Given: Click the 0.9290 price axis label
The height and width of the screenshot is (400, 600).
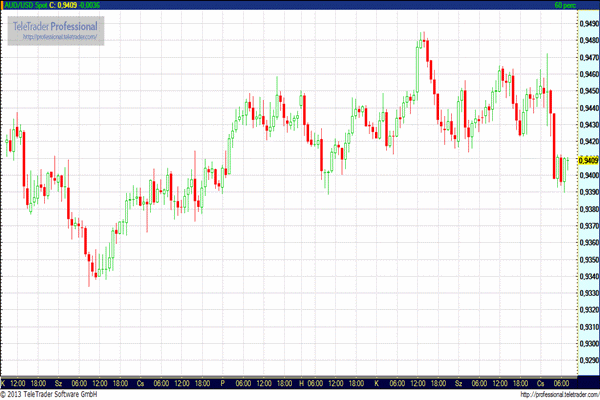Looking at the screenshot, I should pyautogui.click(x=587, y=361).
